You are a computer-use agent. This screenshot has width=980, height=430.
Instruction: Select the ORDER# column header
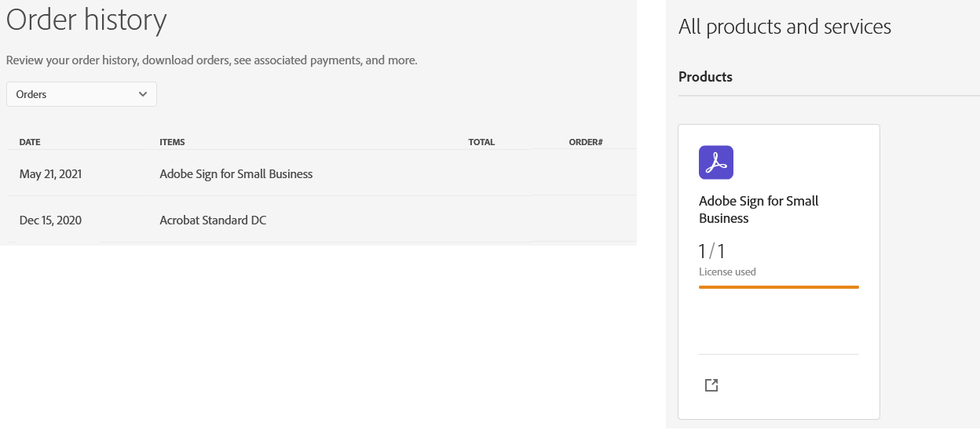click(585, 142)
